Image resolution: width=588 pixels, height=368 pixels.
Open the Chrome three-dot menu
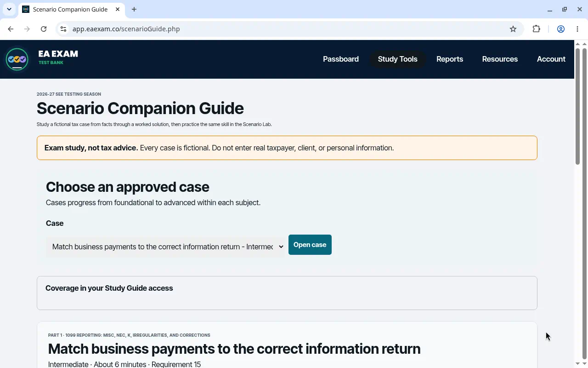pos(577,29)
